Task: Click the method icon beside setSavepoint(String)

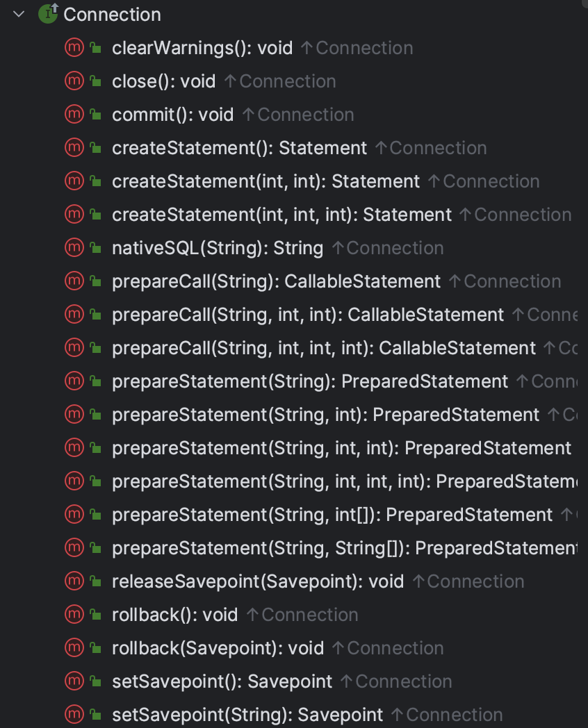Action: coord(74,715)
